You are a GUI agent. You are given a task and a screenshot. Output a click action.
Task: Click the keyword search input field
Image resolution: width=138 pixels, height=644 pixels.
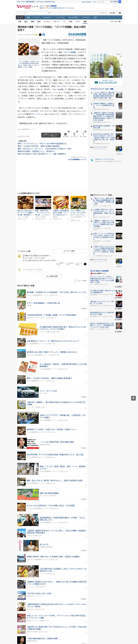pyautogui.click(x=32, y=13)
